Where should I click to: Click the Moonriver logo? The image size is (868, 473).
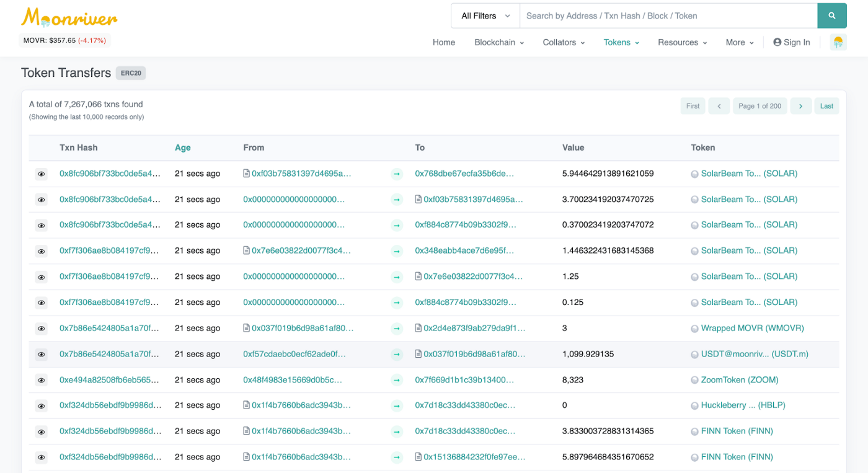pyautogui.click(x=69, y=18)
